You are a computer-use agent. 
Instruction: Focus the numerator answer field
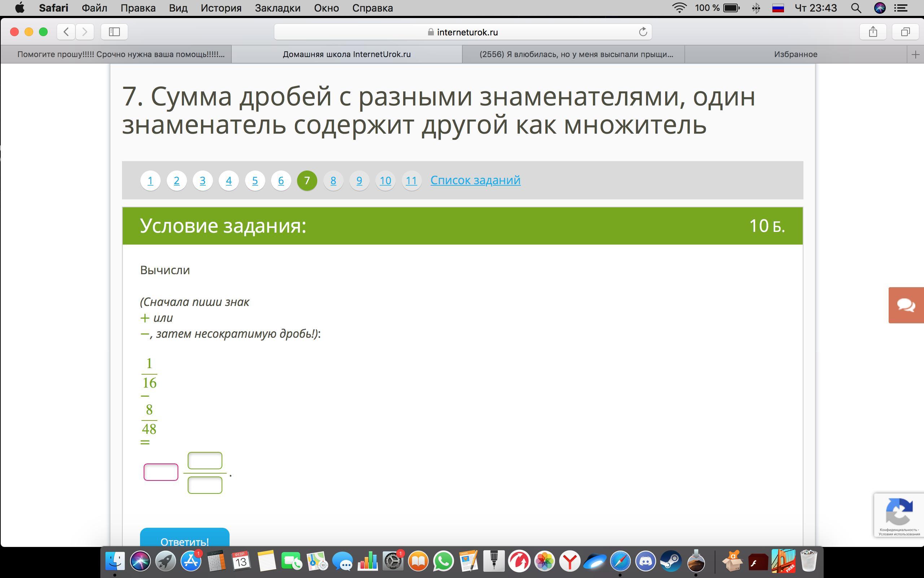pyautogui.click(x=205, y=460)
